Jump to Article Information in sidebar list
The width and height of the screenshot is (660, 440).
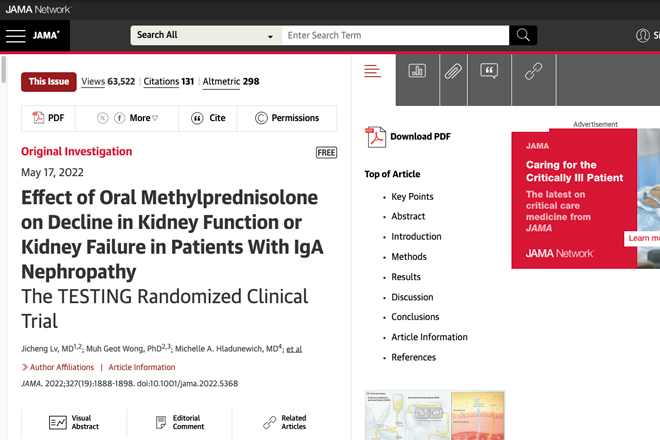tap(429, 337)
